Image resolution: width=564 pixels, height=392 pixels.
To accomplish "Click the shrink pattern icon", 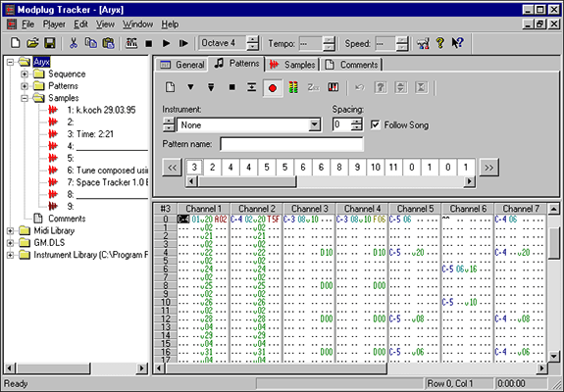I will click(421, 87).
